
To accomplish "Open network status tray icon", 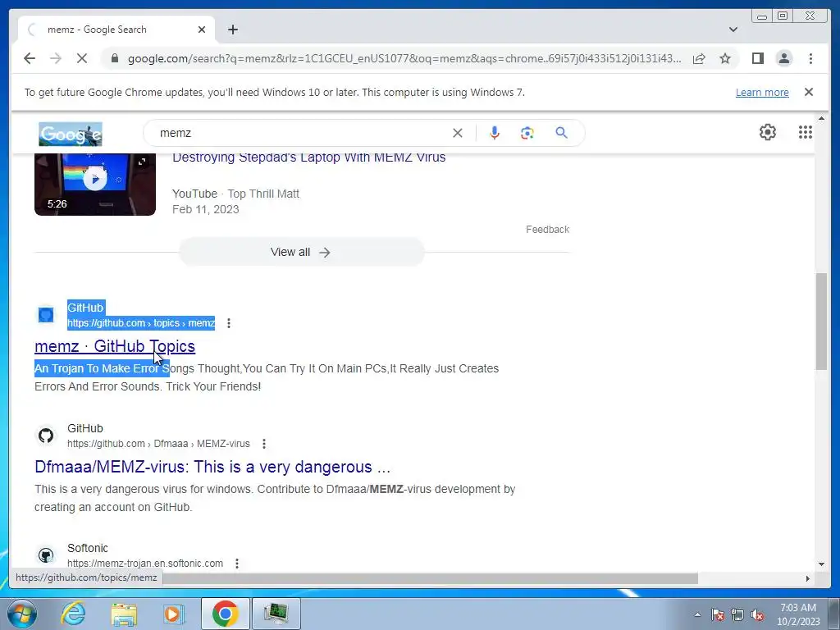I will point(737,614).
